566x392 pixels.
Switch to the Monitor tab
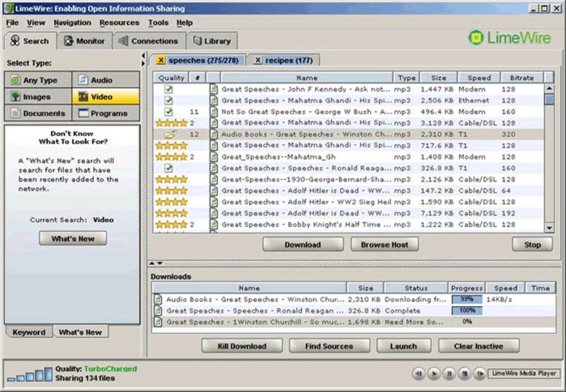click(85, 41)
